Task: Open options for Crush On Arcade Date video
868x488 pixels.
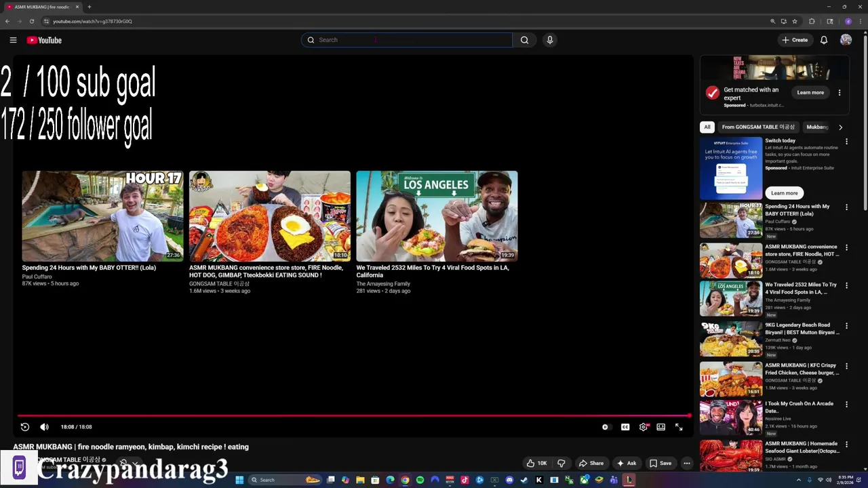Action: click(x=846, y=405)
